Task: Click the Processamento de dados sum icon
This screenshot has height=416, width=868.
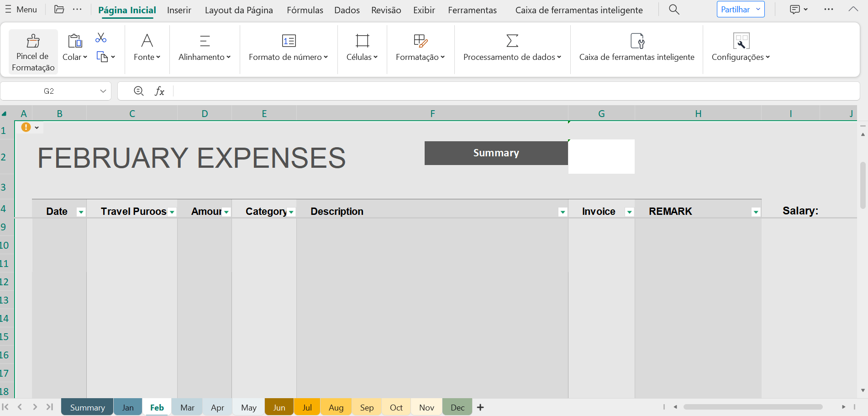Action: click(511, 42)
